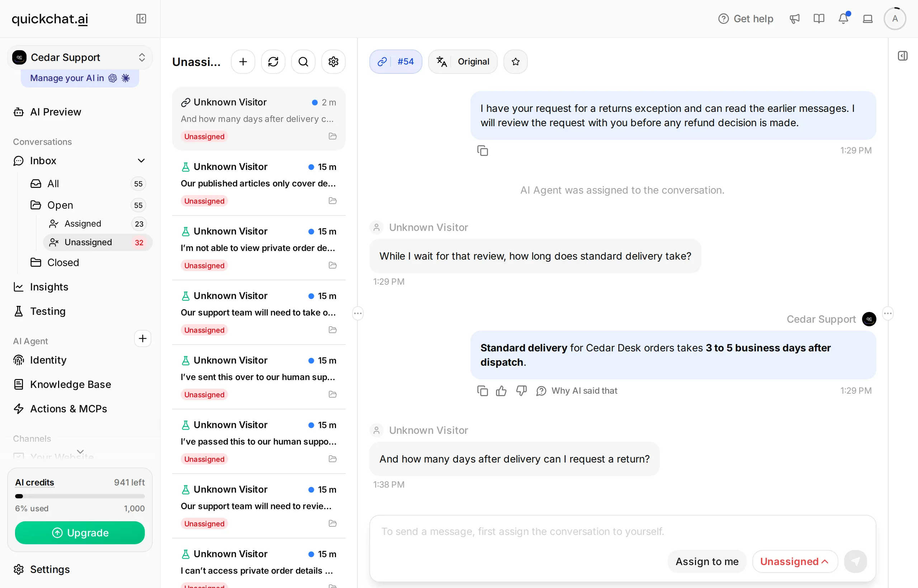Star conversation #54
Viewport: 918px width, 588px height.
(516, 61)
